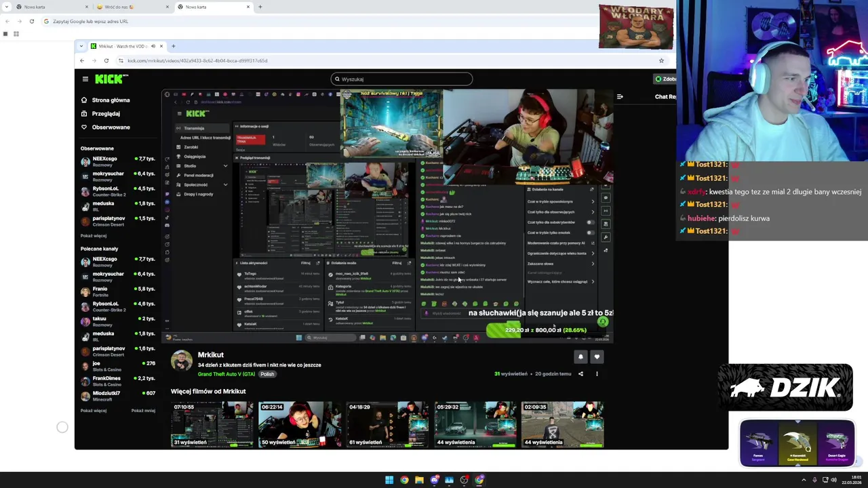This screenshot has height=488, width=868.
Task: Open the VOD thumbnail with duration 06:22:14
Action: [x=299, y=424]
